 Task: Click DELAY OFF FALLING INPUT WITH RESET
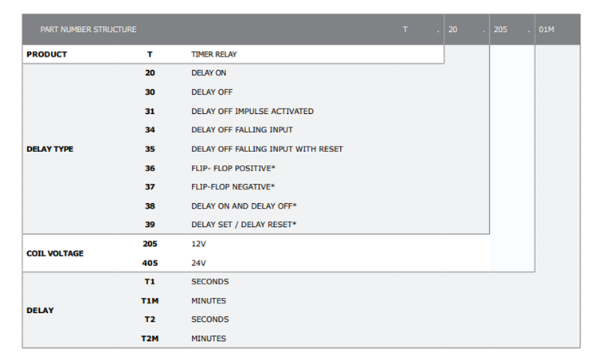tap(267, 149)
